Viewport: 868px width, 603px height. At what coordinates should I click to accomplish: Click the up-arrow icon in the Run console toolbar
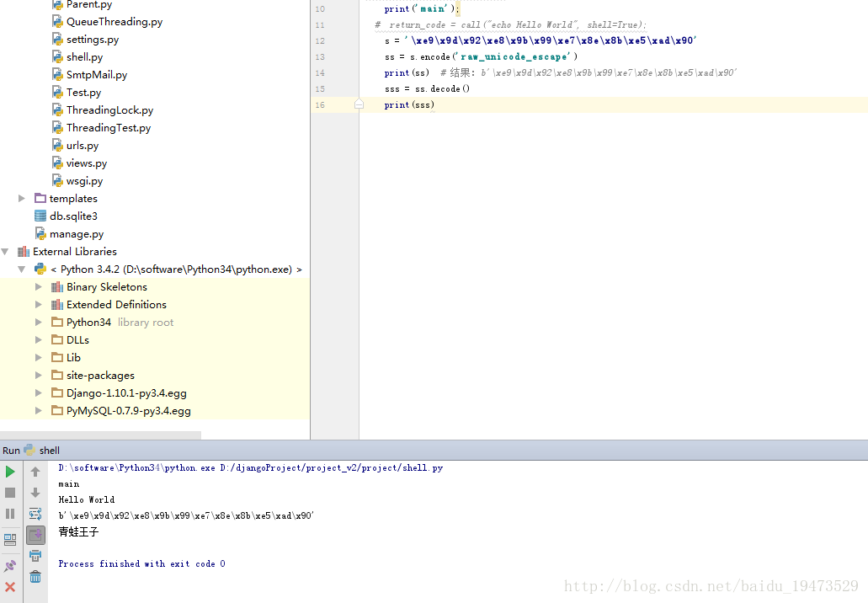(x=35, y=472)
